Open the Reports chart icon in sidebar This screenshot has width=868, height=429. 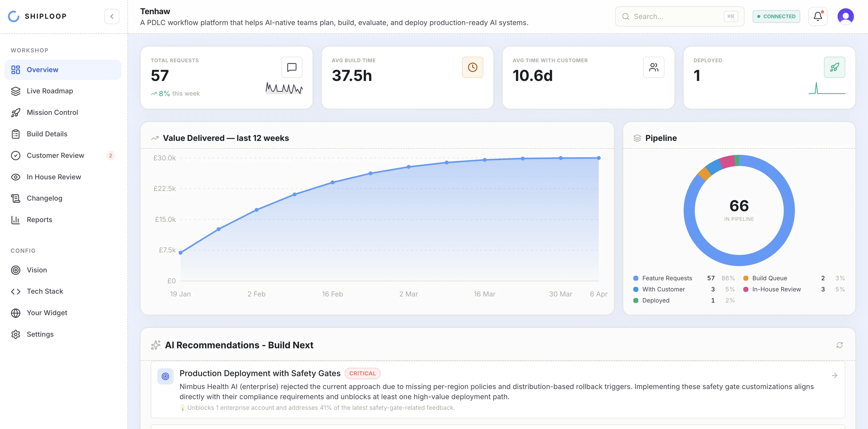(16, 220)
